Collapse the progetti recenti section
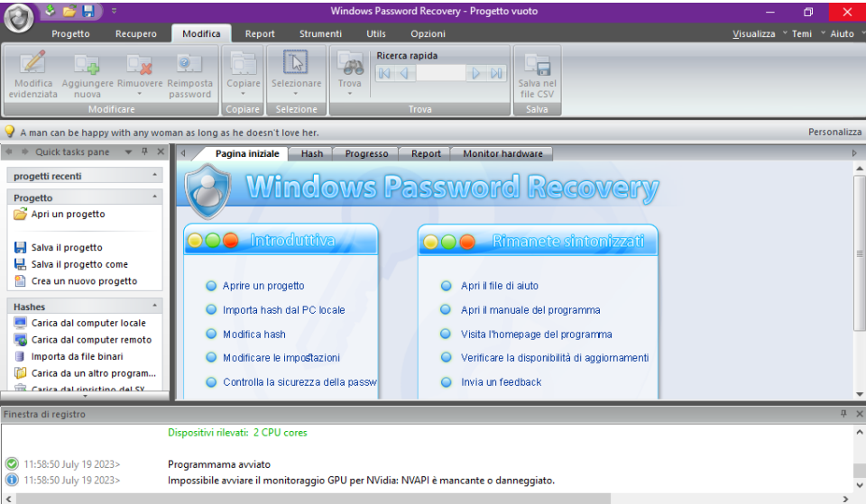866x504 pixels. point(154,175)
